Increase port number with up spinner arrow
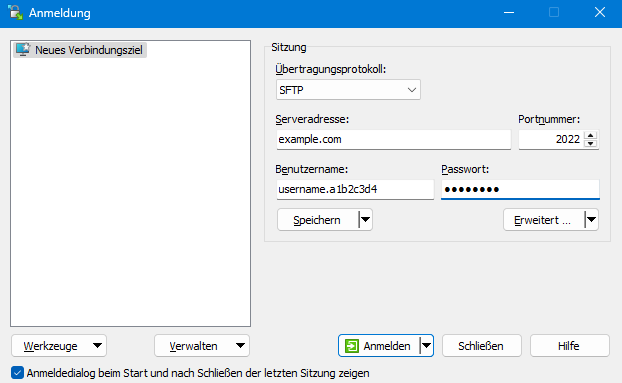 pyautogui.click(x=591, y=135)
